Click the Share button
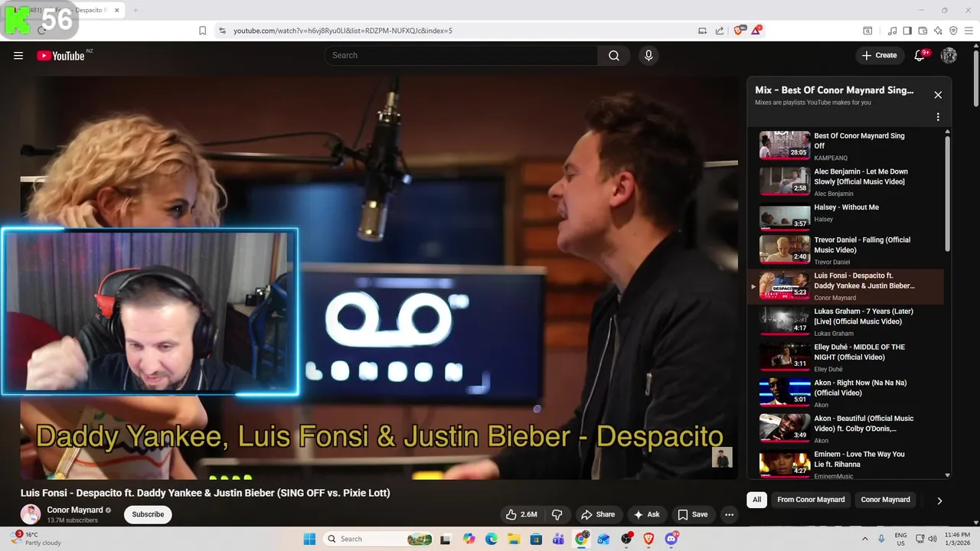 (x=598, y=514)
